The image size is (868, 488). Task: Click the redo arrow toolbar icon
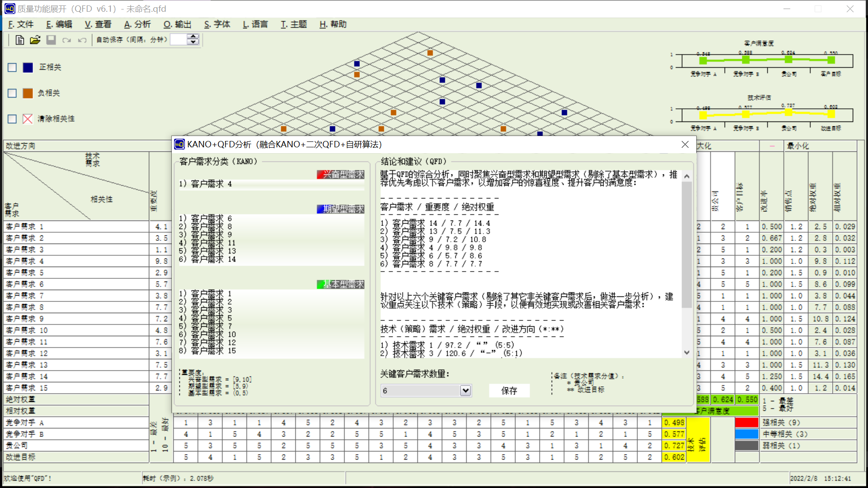pos(66,40)
